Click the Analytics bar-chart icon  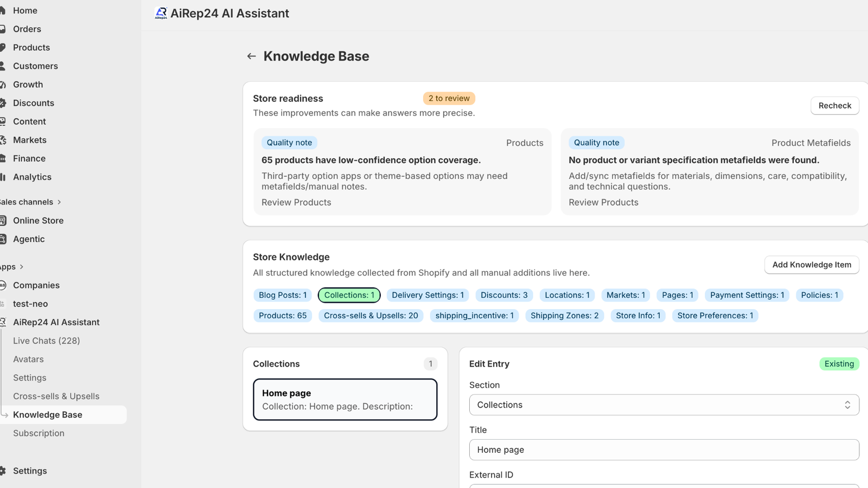tap(3, 177)
